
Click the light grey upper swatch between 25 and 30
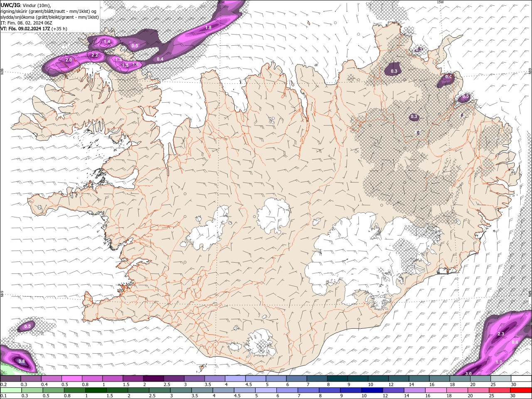500,379
